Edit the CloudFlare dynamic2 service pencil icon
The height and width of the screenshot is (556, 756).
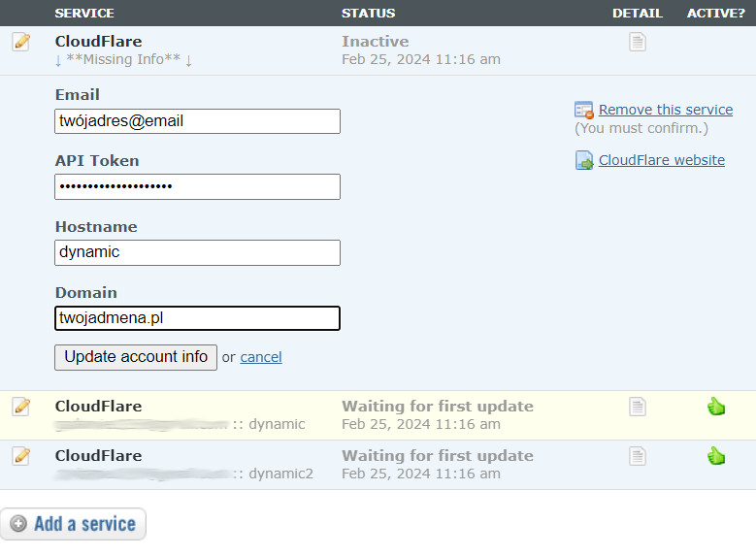(21, 456)
